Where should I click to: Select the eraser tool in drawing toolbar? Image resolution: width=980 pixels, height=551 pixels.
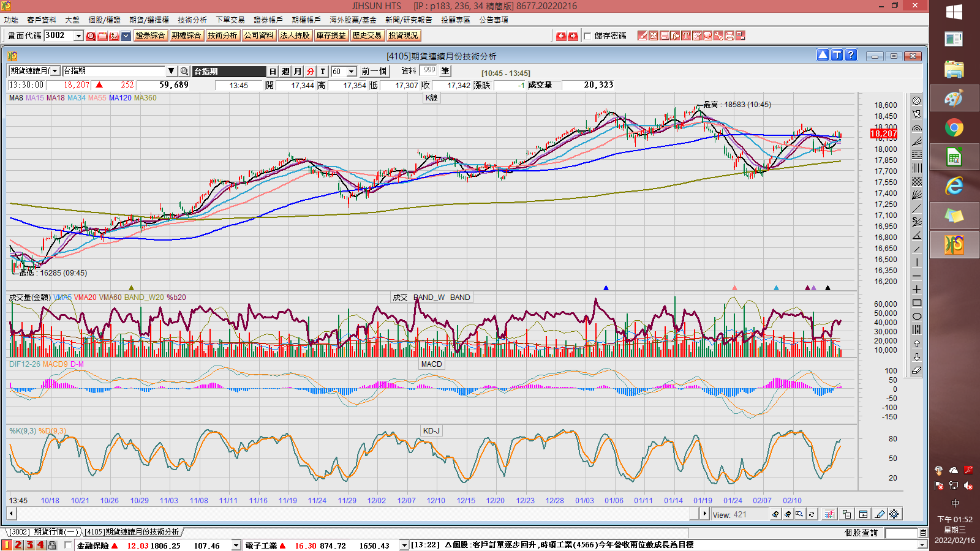pyautogui.click(x=917, y=370)
